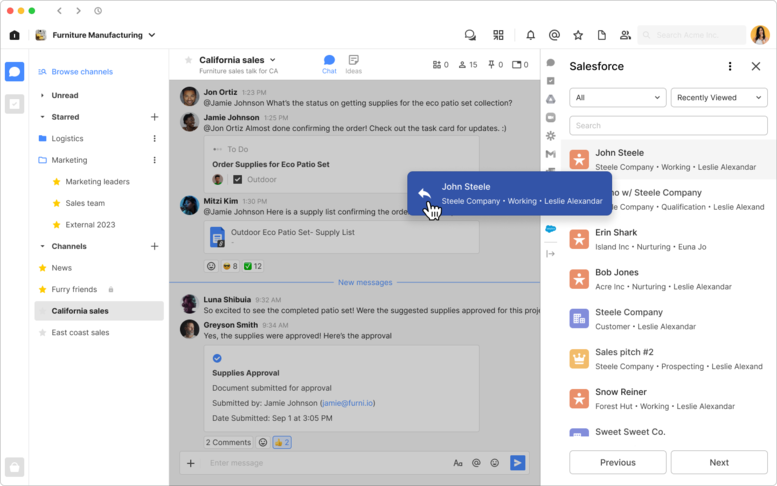The width and height of the screenshot is (777, 486).
Task: Open California sales channel dropdown chevron
Action: (x=273, y=60)
